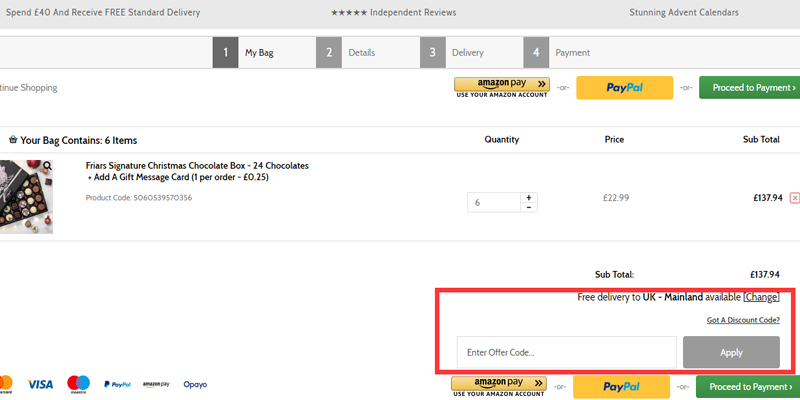Viewport: 800px width, 400px height.
Task: Remove item with the red X icon
Action: point(794,198)
